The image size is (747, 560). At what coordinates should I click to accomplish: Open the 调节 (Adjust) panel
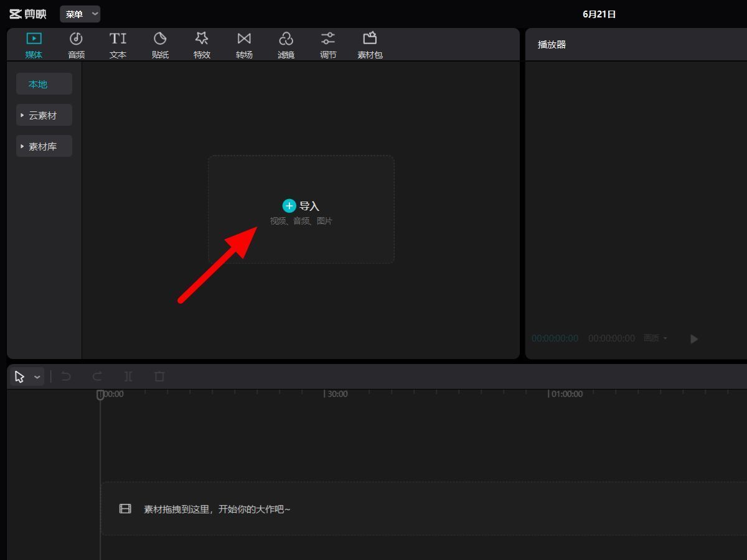(x=328, y=45)
